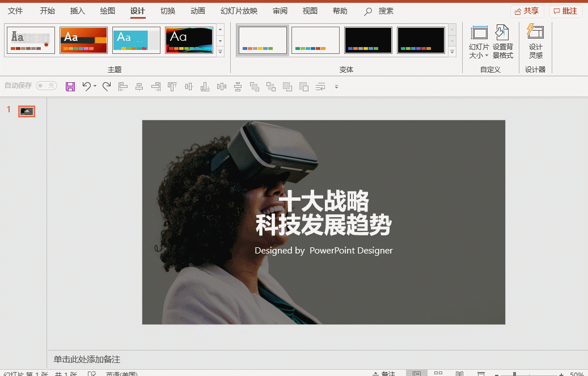The height and width of the screenshot is (376, 588).
Task: Click the Align Left objects icon
Action: pyautogui.click(x=123, y=87)
